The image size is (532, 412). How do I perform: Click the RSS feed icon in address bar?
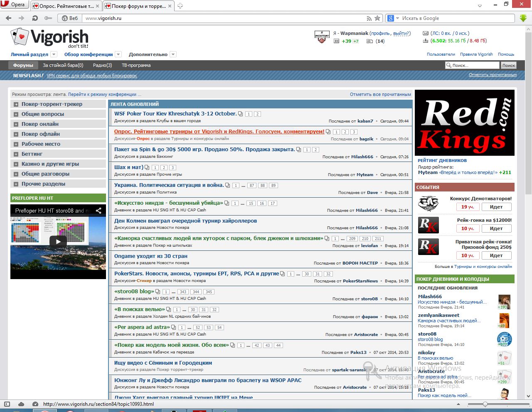(369, 18)
